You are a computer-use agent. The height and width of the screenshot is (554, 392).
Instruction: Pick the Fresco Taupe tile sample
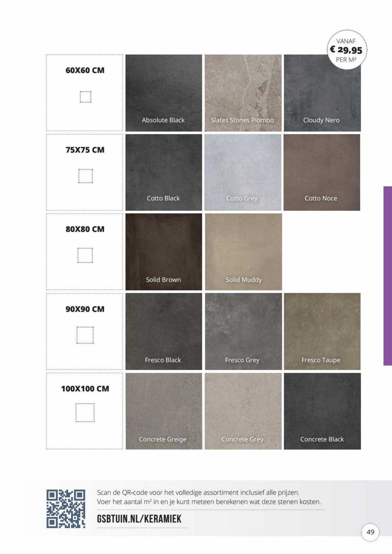(322, 331)
